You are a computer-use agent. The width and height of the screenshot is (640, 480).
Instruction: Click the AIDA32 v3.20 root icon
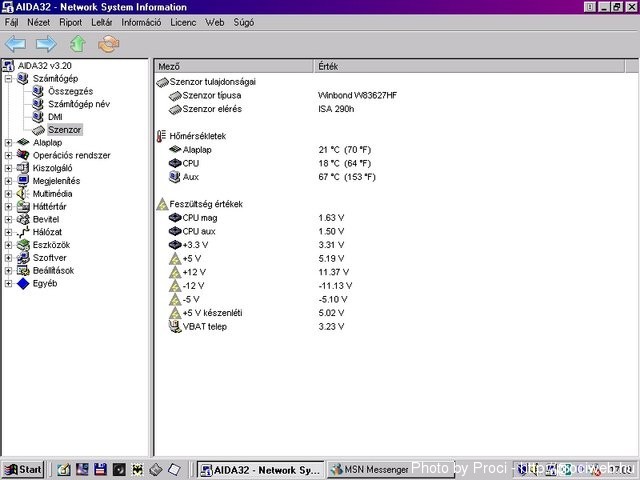tap(9, 66)
